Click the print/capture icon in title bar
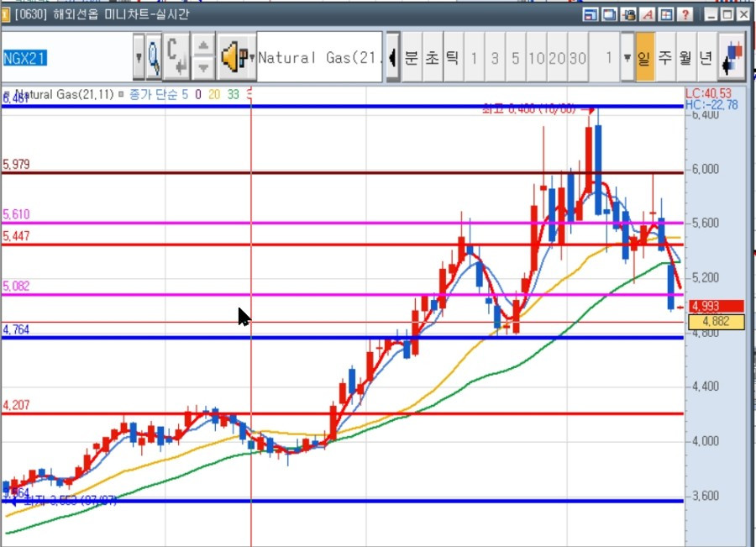The image size is (756, 547). coord(628,14)
